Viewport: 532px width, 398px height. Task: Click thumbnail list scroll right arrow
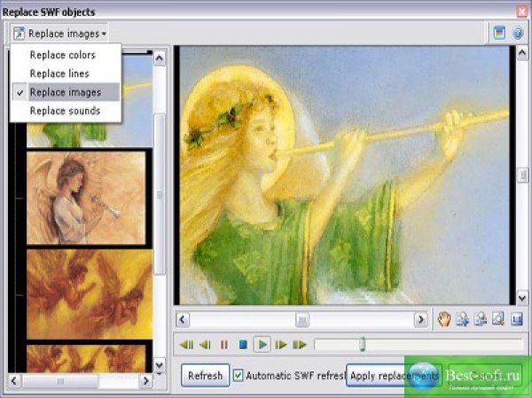point(145,380)
